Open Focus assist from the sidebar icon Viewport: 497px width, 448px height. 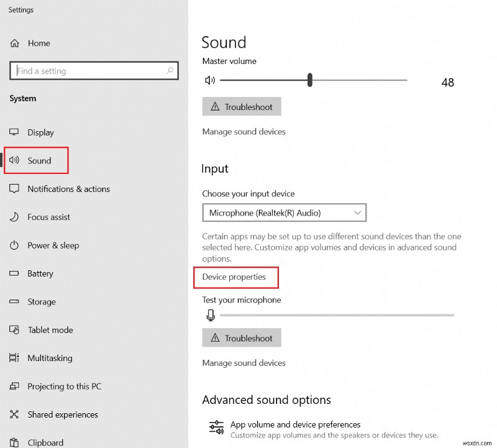(x=14, y=217)
